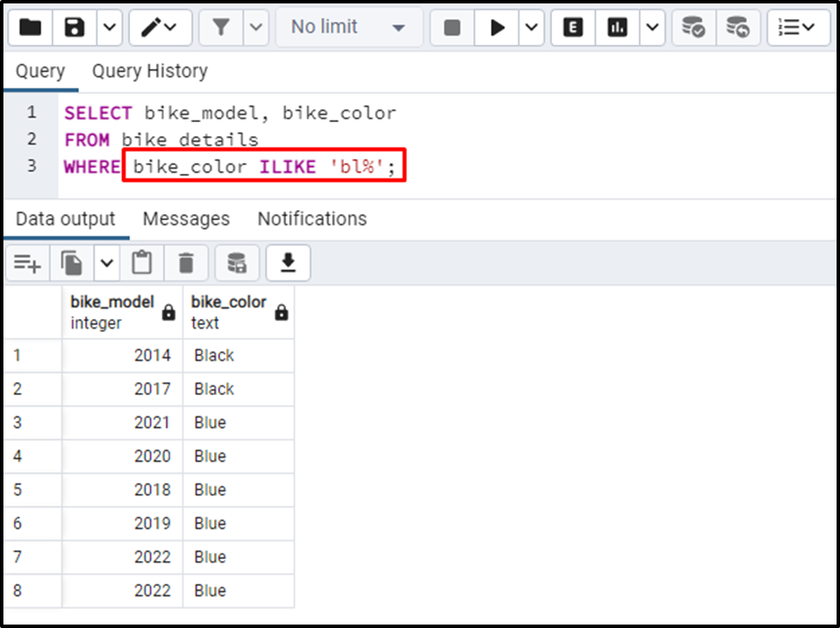Screen dimensions: 840x628
Task: Download the query results
Action: click(288, 262)
